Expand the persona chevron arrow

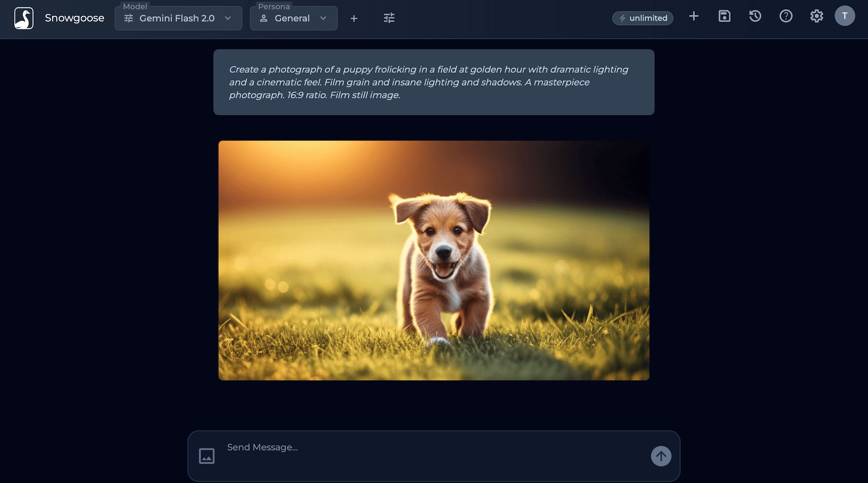click(324, 18)
